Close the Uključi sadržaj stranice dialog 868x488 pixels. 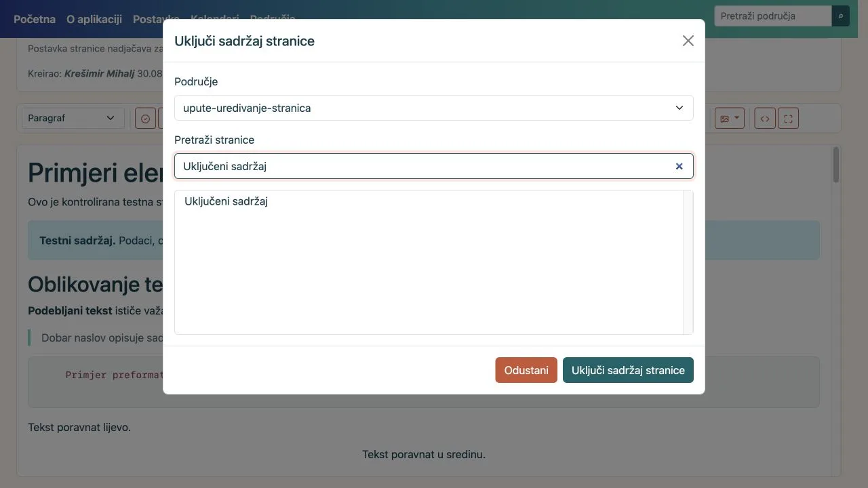pos(688,41)
